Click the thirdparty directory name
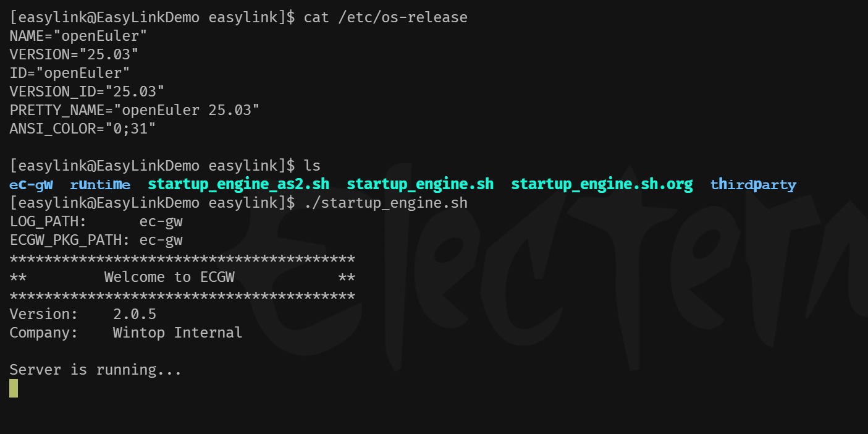 click(753, 184)
